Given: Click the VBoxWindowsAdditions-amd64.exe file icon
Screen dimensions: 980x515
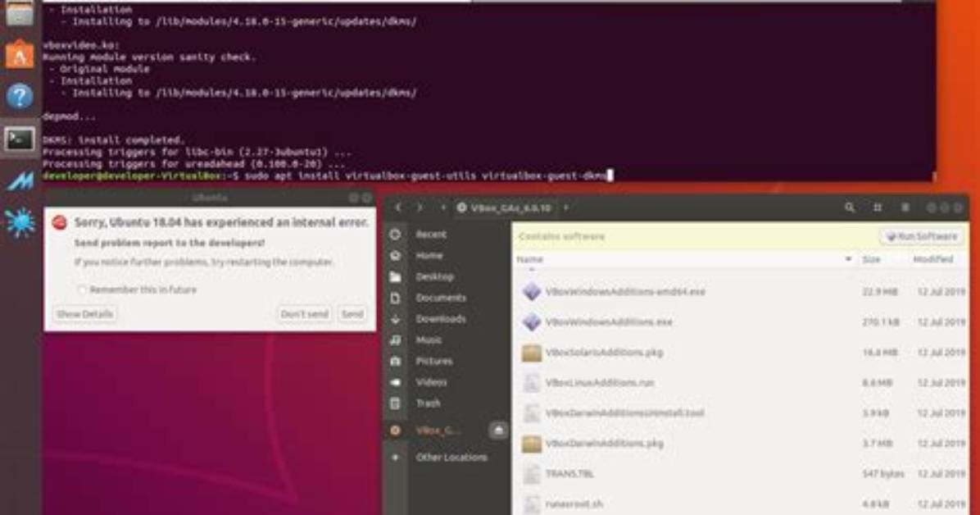Looking at the screenshot, I should (531, 292).
